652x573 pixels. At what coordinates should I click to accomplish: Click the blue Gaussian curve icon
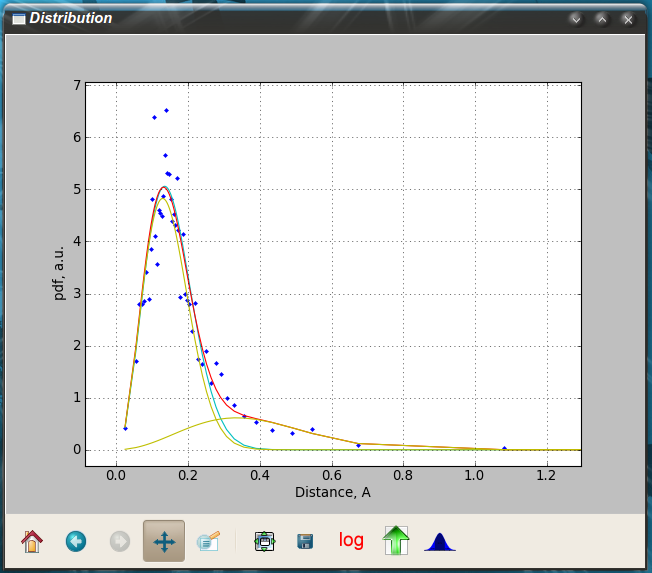pyautogui.click(x=440, y=542)
